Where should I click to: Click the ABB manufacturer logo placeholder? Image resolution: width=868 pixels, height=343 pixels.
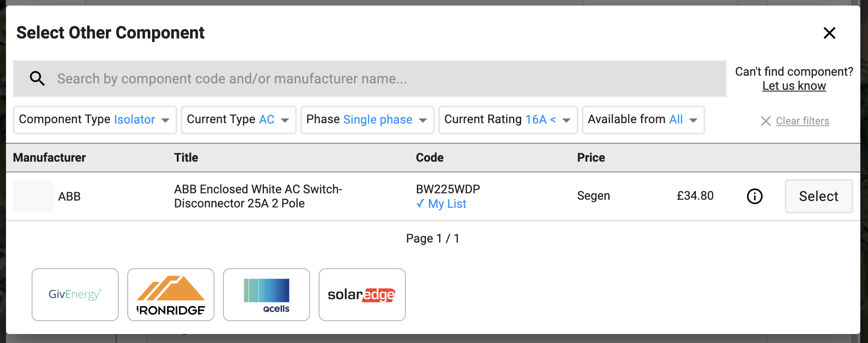point(33,196)
